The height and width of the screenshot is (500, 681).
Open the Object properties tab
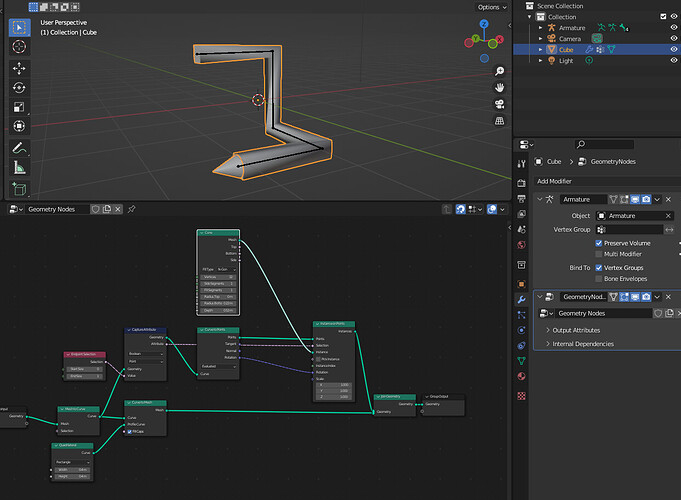coord(522,284)
